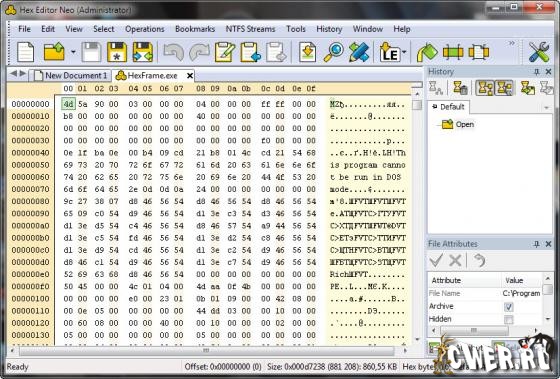Open the File menu

coord(24,29)
